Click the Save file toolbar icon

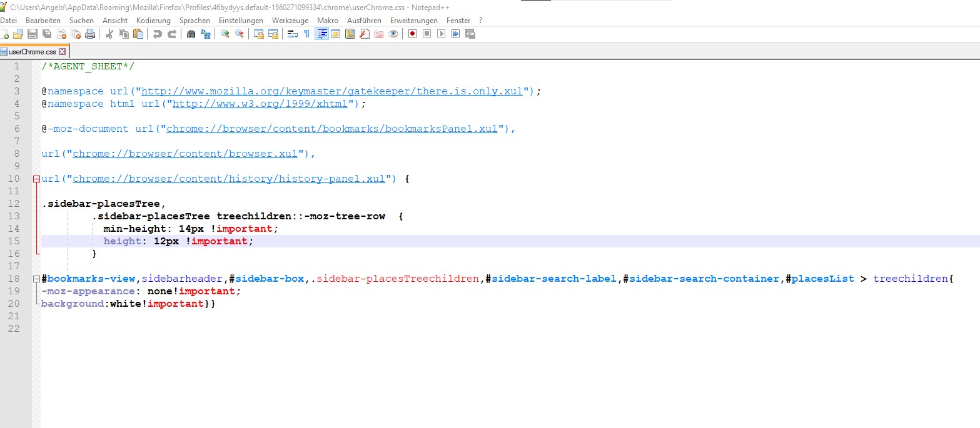point(32,34)
